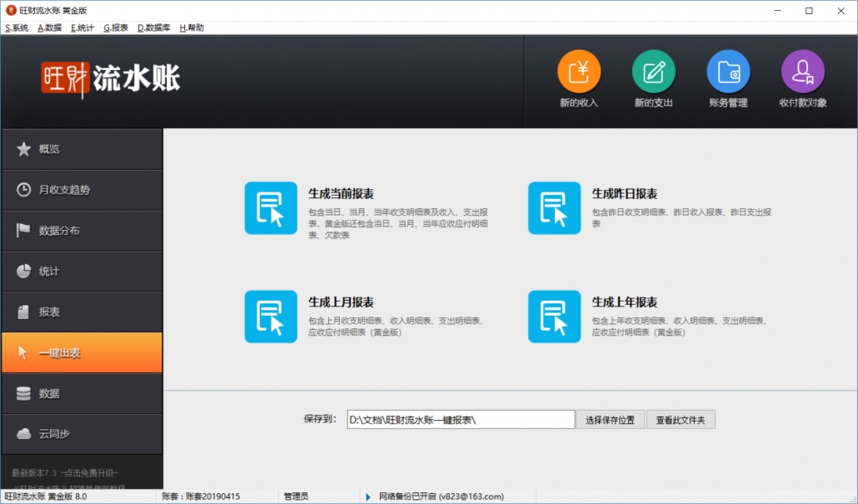Click the 查看此文件夹 button
Image resolution: width=858 pixels, height=504 pixels.
(x=680, y=420)
